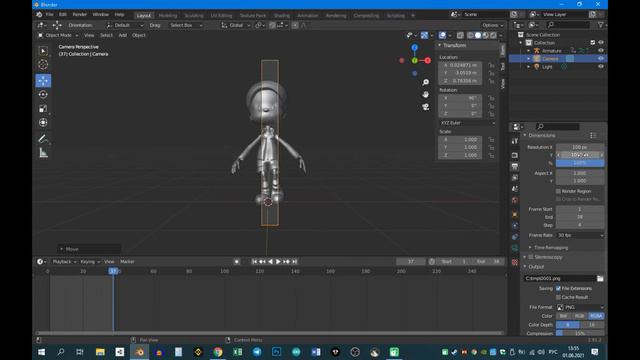Select the Select Box tool in toolbar

pyautogui.click(x=43, y=51)
